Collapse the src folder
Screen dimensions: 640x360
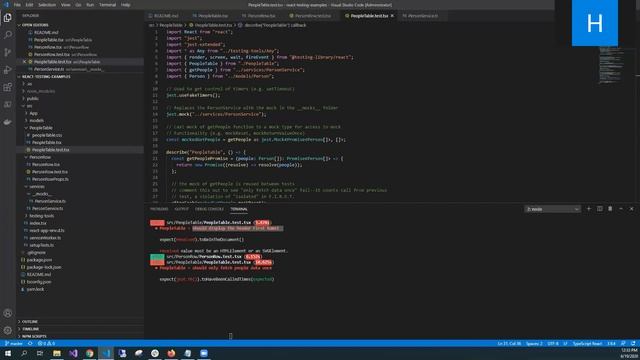point(29,106)
